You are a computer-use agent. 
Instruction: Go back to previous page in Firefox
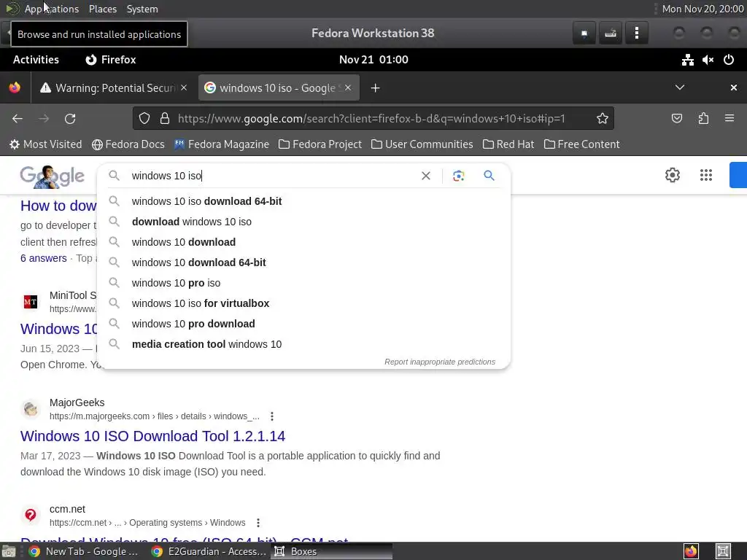click(x=18, y=119)
